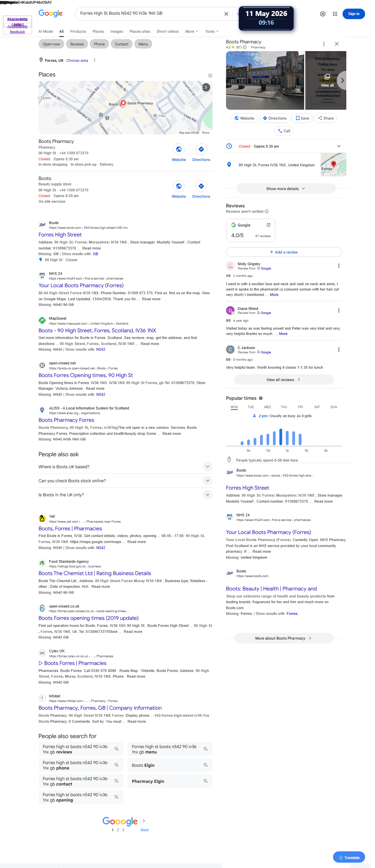Select TUE in popular times
The width and height of the screenshot is (375, 868).
(x=254, y=412)
